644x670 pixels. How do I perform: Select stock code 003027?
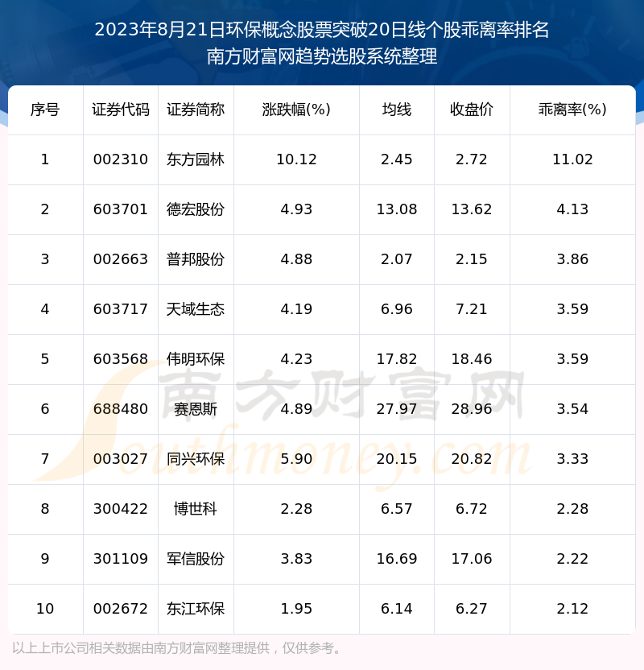click(121, 459)
